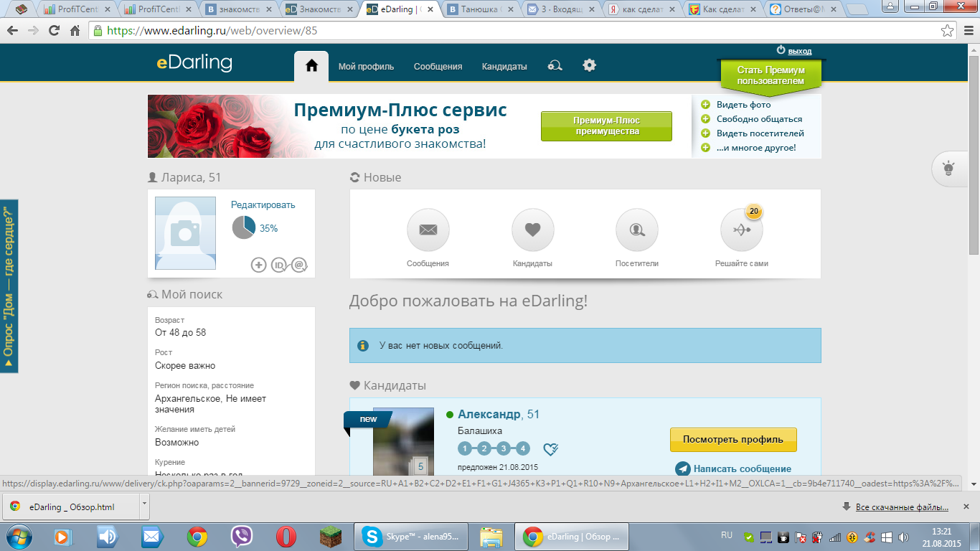Click the profile completion pie chart icon
Image resolution: width=980 pixels, height=551 pixels.
pos(243,228)
